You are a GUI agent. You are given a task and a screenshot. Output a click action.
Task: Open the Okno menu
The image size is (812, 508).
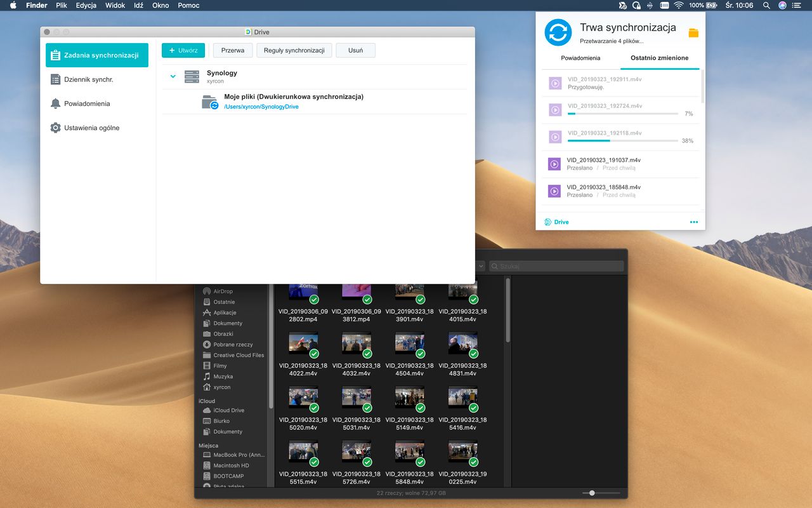point(160,5)
